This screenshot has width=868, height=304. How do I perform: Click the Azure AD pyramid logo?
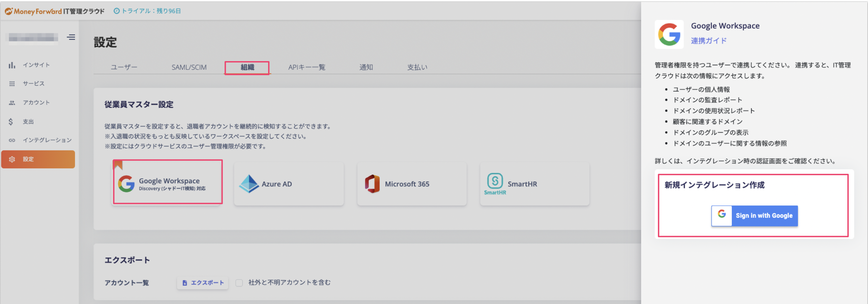[249, 184]
